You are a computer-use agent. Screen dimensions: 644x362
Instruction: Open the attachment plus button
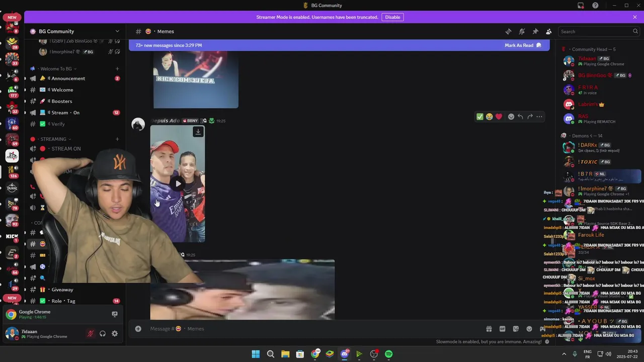tap(138, 329)
